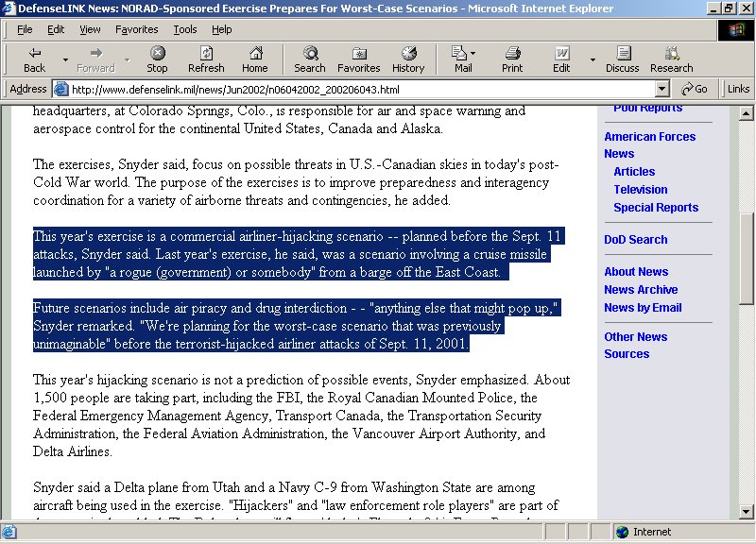Open the Favorites pane

point(359,59)
